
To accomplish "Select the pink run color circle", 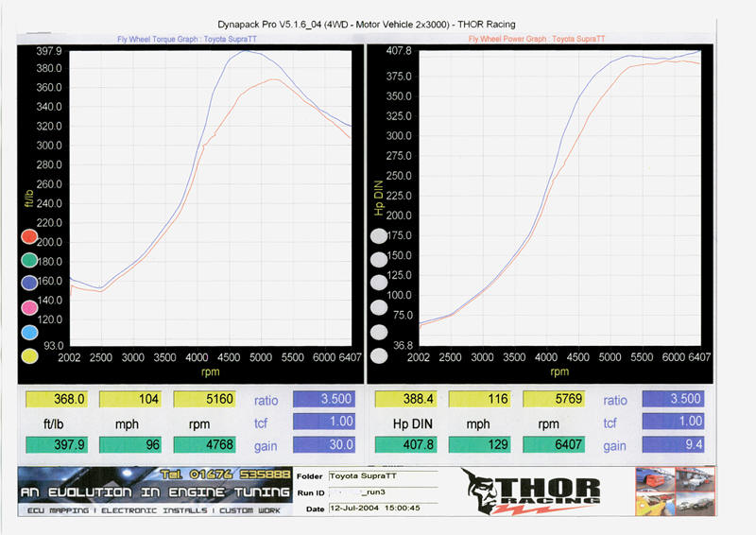I will tap(28, 308).
